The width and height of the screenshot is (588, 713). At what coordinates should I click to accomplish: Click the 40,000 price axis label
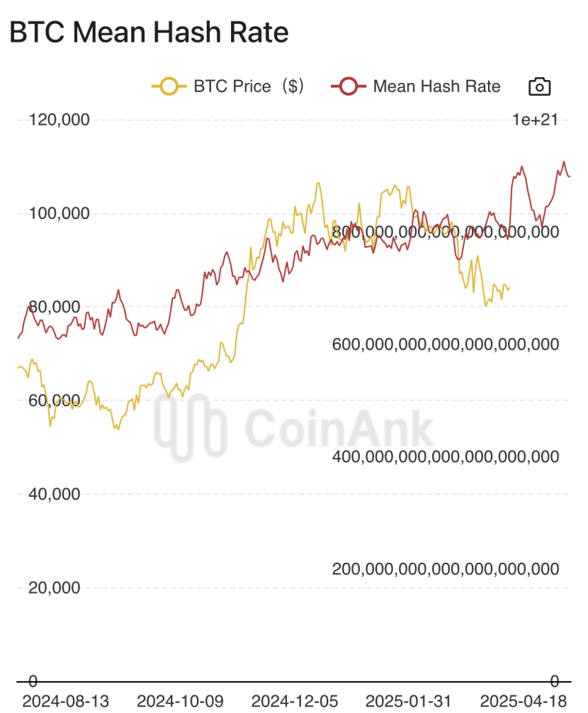(x=54, y=494)
